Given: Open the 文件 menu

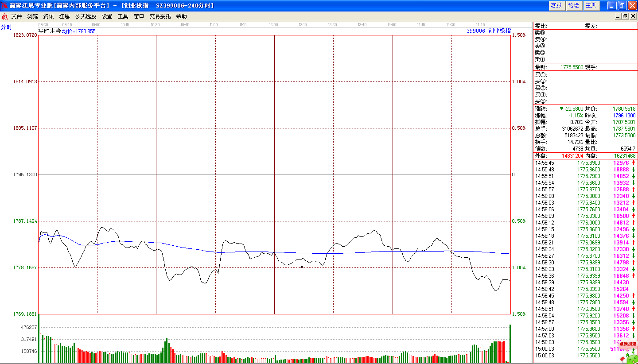Looking at the screenshot, I should click(x=17, y=16).
